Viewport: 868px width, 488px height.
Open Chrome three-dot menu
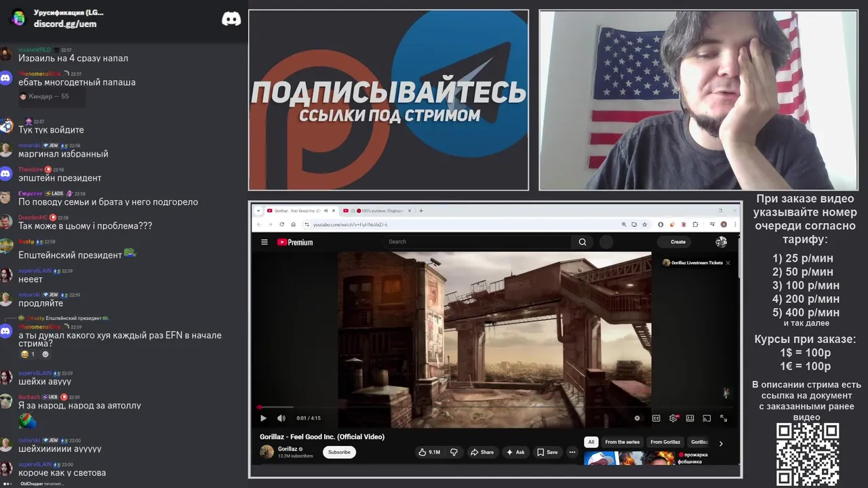(734, 224)
